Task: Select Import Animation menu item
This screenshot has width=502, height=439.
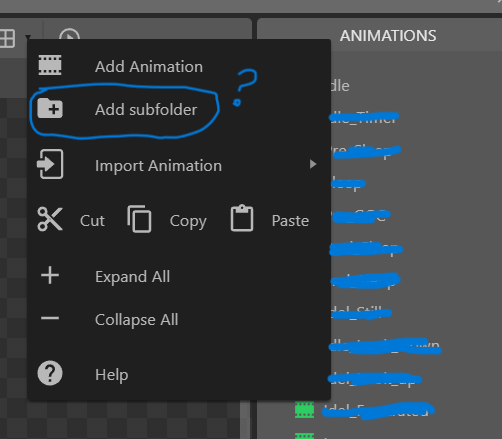Action: coord(179,165)
